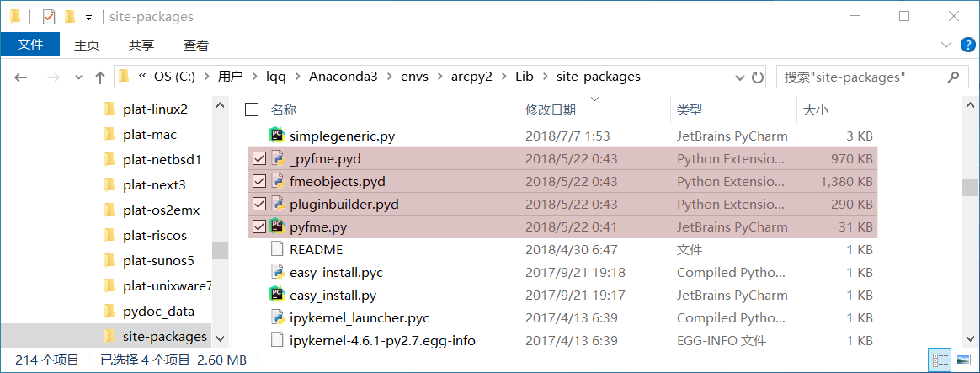The height and width of the screenshot is (373, 980).
Task: Click the details view icon in status bar
Action: (940, 360)
